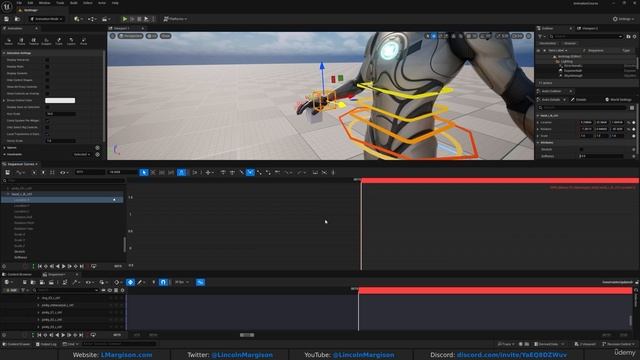
Task: Activate the curve editor select arrow tool
Action: 144,173
